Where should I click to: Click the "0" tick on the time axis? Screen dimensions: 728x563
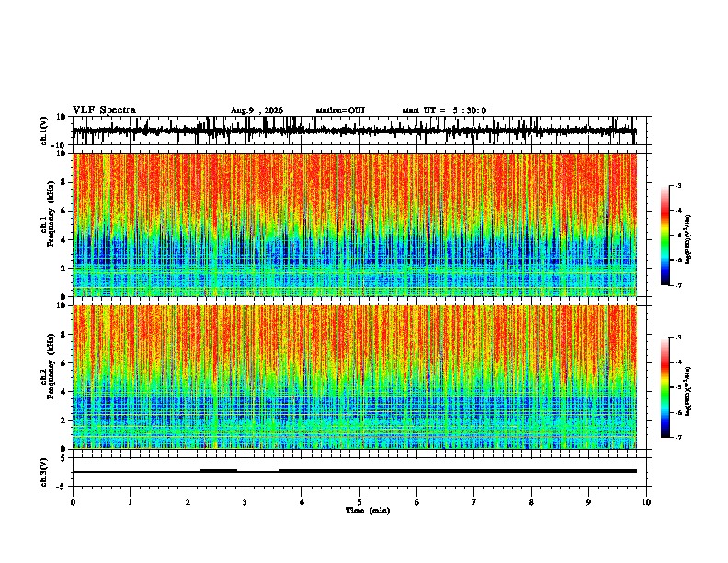73,502
